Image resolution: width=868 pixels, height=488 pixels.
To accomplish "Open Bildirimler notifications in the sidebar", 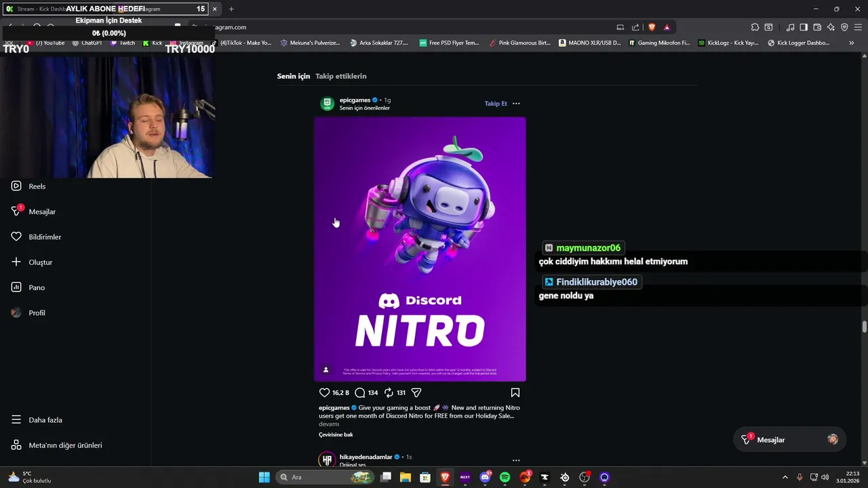I will [x=36, y=237].
